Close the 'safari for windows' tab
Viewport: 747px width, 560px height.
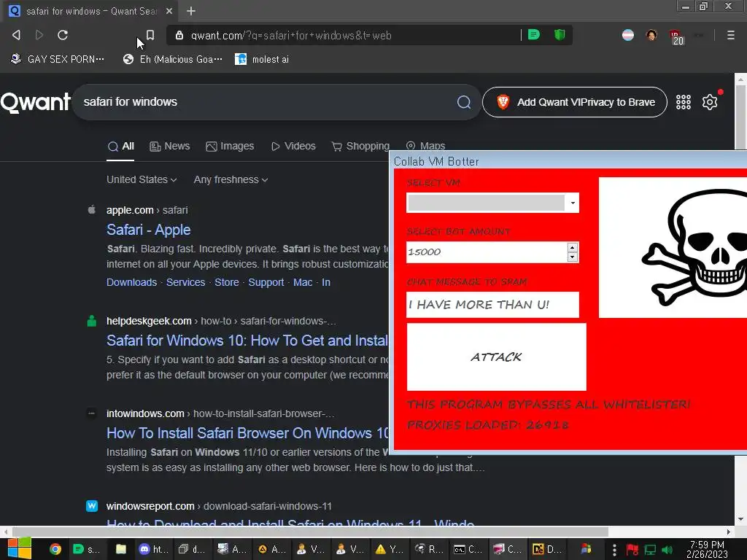coord(169,11)
